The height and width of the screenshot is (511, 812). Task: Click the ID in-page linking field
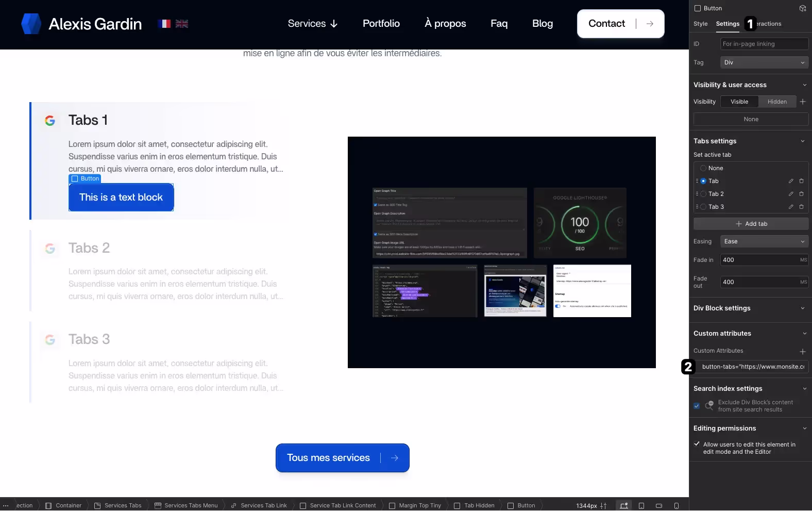click(x=764, y=44)
